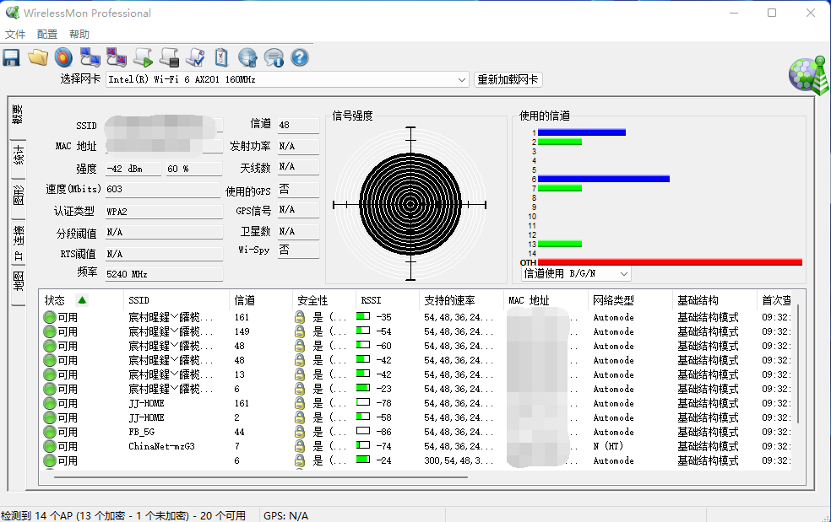This screenshot has width=832, height=522.
Task: Select the ChinaNet-nzG3 network name
Action: [161, 446]
